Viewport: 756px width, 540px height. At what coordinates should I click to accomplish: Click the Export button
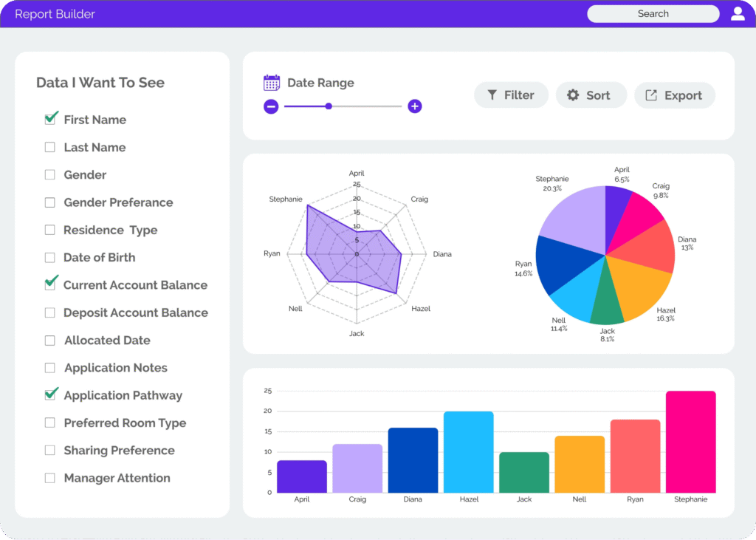click(675, 95)
